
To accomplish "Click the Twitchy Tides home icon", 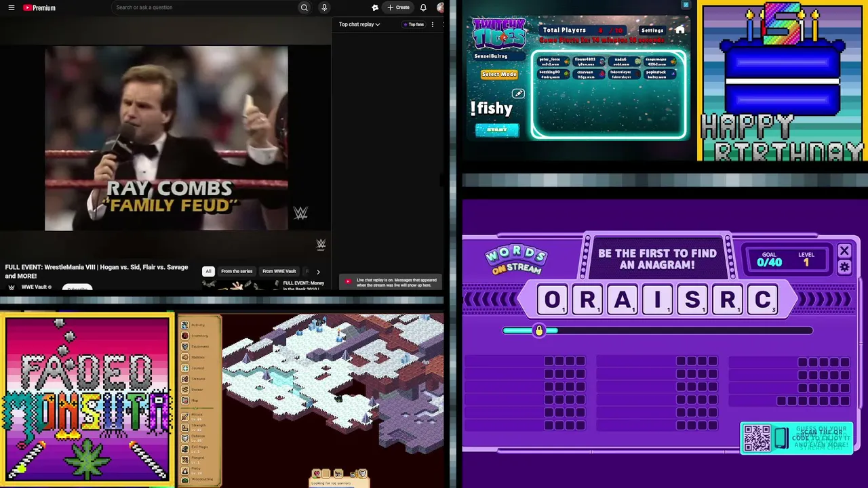I will [679, 30].
